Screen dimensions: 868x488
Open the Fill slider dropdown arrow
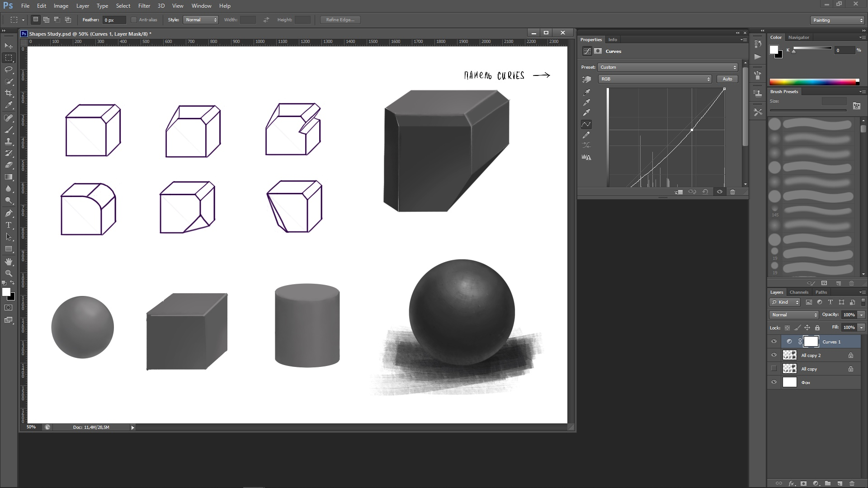(x=862, y=328)
